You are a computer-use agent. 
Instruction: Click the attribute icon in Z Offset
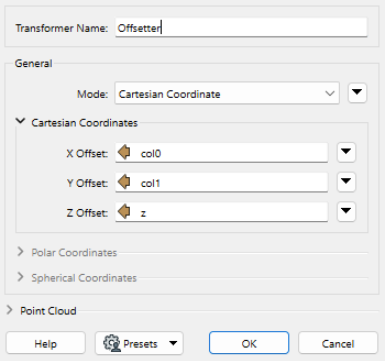pyautogui.click(x=124, y=212)
